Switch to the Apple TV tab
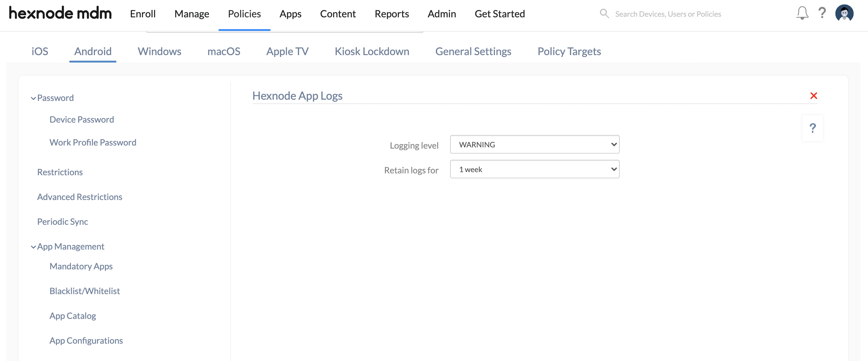Viewport: 868px width, 361px height. click(x=287, y=51)
